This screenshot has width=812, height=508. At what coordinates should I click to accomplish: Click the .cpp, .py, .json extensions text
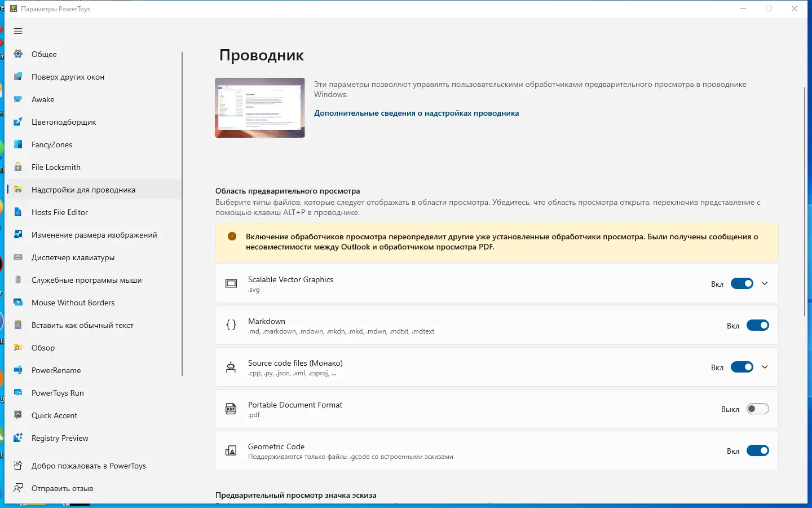point(292,373)
